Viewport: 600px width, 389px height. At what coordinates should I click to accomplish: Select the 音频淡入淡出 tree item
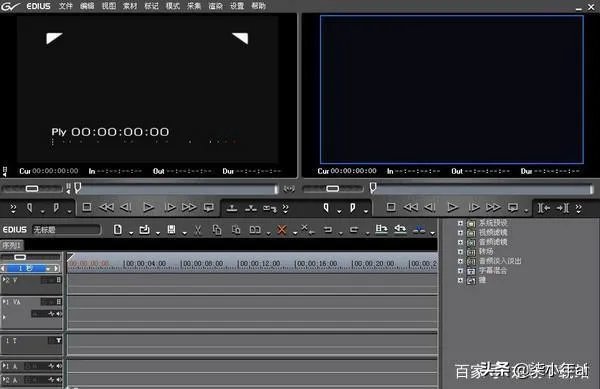point(500,261)
